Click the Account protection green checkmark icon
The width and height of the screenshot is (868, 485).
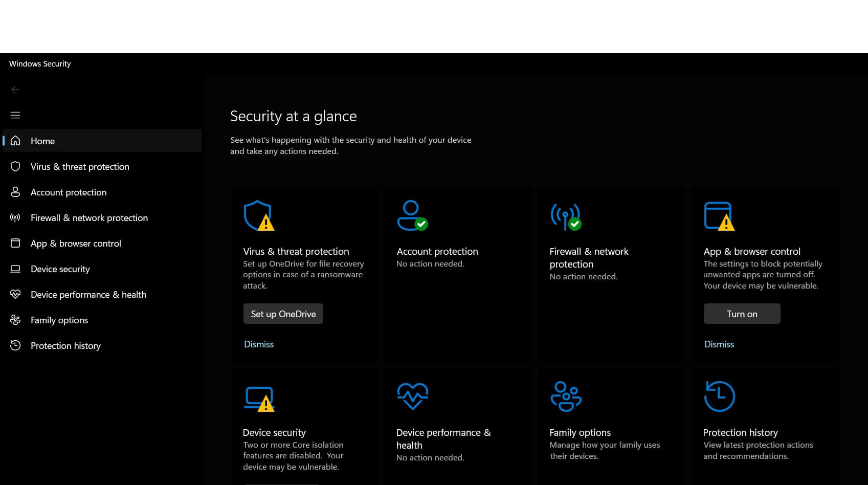pyautogui.click(x=412, y=215)
